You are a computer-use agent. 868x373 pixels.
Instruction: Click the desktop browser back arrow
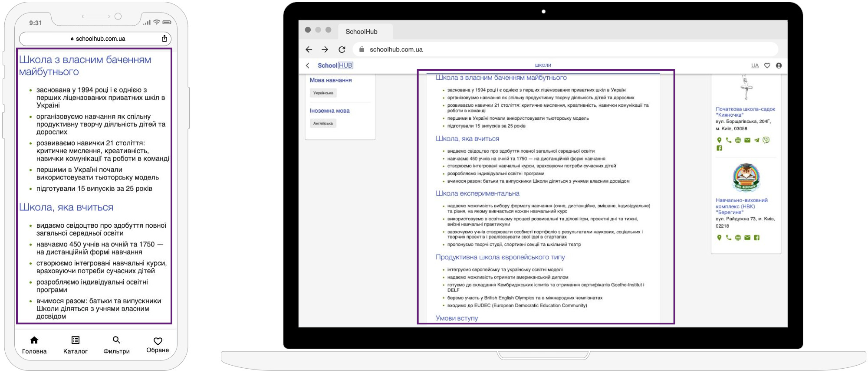click(x=309, y=49)
